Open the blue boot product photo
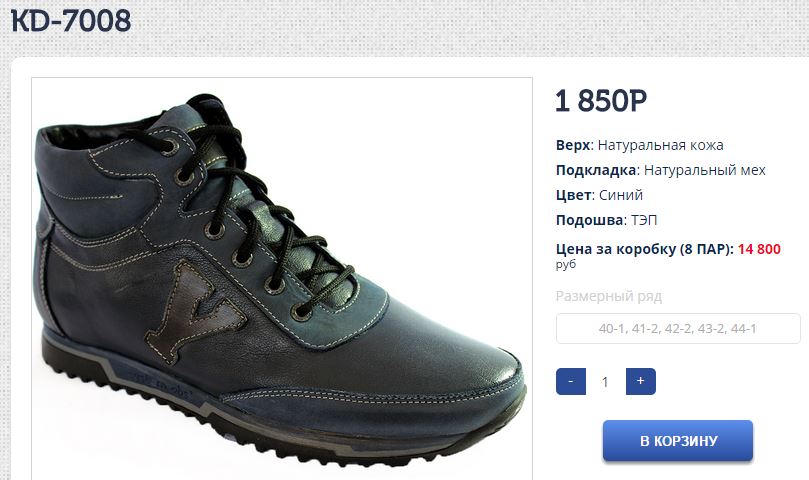Viewport: 809px width, 480px height. pos(282,279)
